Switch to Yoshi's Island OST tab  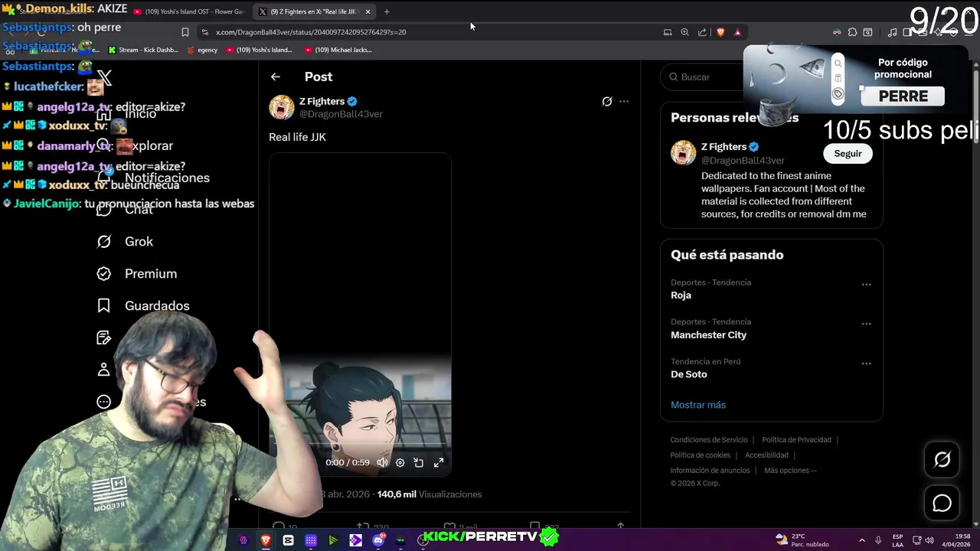(189, 11)
